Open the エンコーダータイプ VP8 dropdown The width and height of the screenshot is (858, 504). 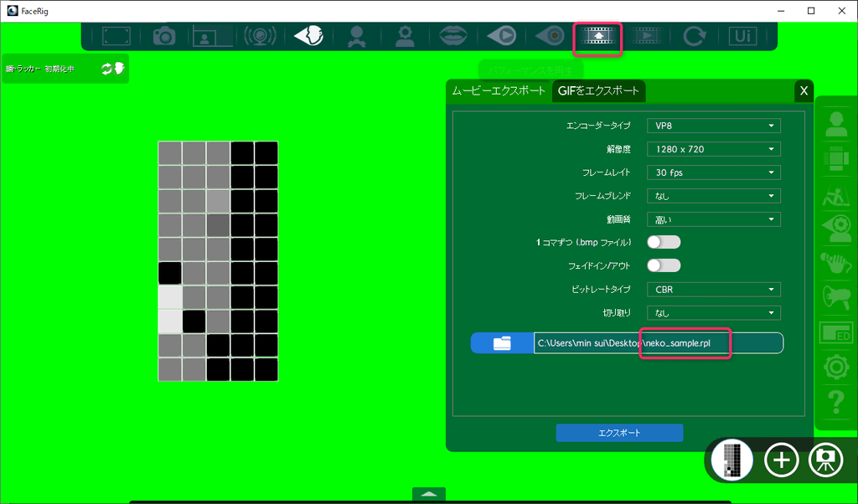point(713,126)
